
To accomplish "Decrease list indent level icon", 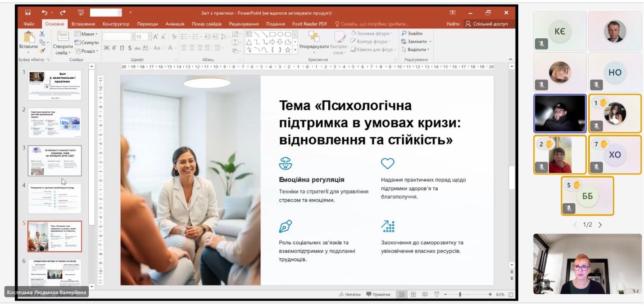I will [209, 36].
